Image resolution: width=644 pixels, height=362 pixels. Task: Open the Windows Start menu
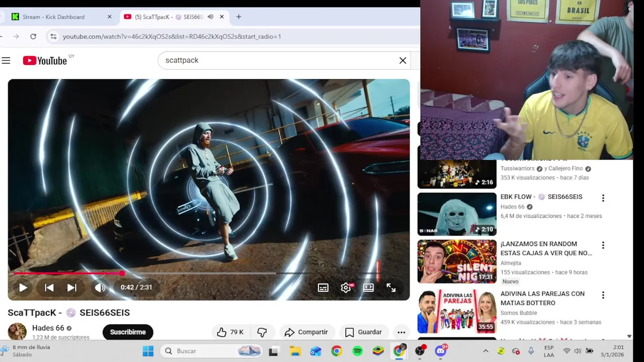148,351
